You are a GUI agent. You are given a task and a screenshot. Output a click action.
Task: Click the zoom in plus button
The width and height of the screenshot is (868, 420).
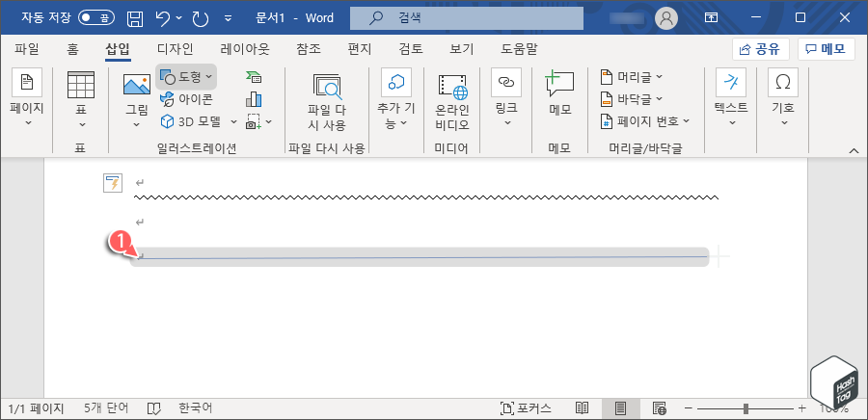point(801,409)
